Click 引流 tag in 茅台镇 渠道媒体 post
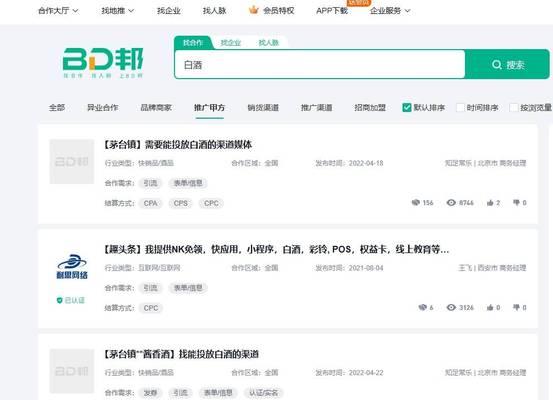The width and height of the screenshot is (553, 400). [x=150, y=183]
